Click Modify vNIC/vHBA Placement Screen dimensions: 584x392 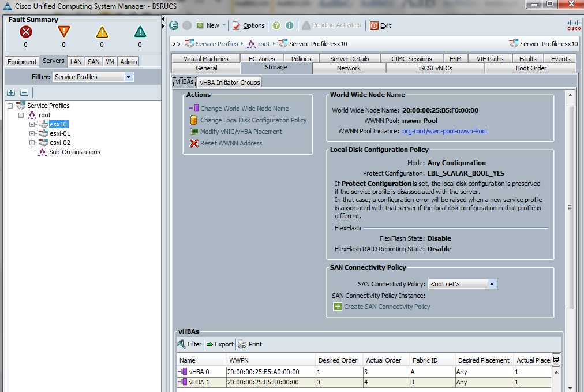click(241, 132)
